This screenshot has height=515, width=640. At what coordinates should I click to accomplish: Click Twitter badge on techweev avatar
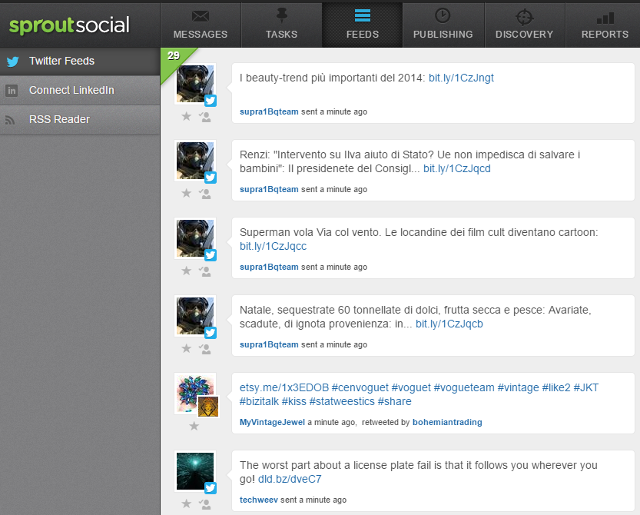[210, 488]
